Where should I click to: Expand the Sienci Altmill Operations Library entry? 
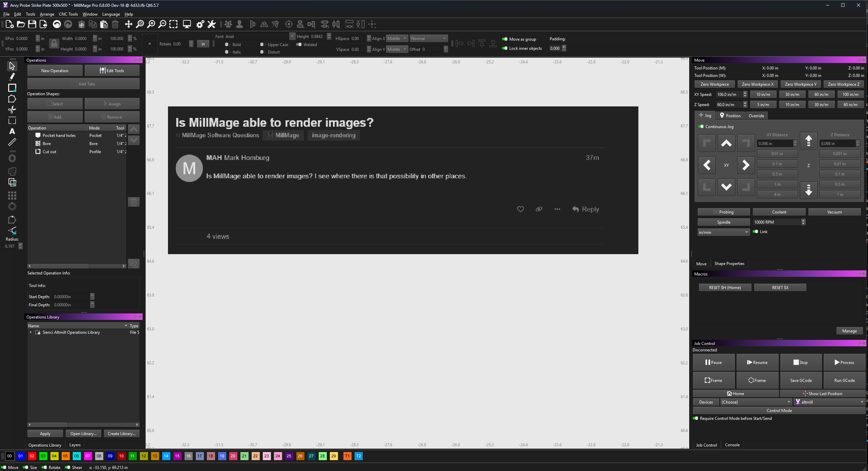coord(31,332)
